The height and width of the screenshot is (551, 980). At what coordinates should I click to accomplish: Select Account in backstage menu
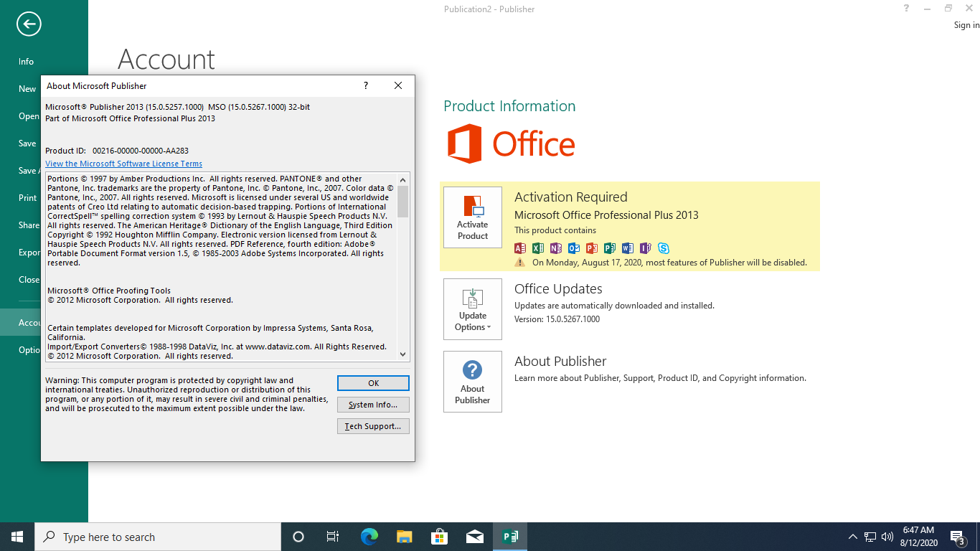[20, 323]
